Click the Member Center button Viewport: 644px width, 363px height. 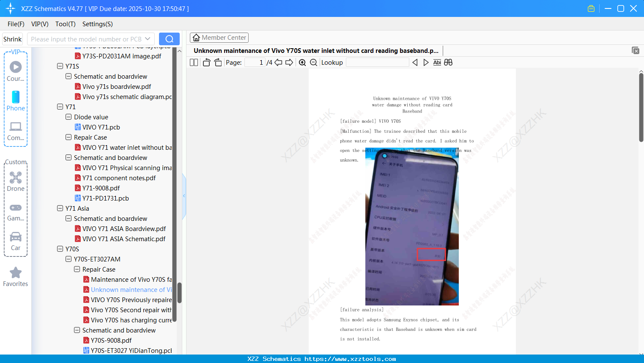tap(219, 37)
